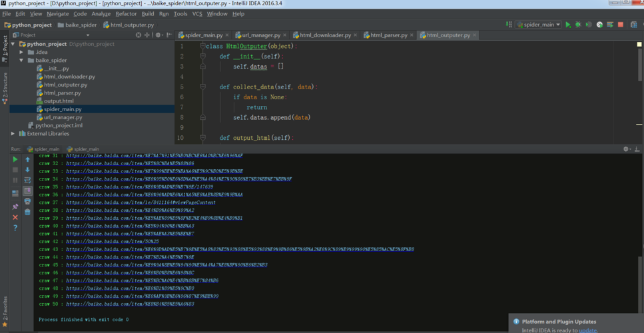The height and width of the screenshot is (333, 644).
Task: Select output.html in the project tree
Action: 55,101
